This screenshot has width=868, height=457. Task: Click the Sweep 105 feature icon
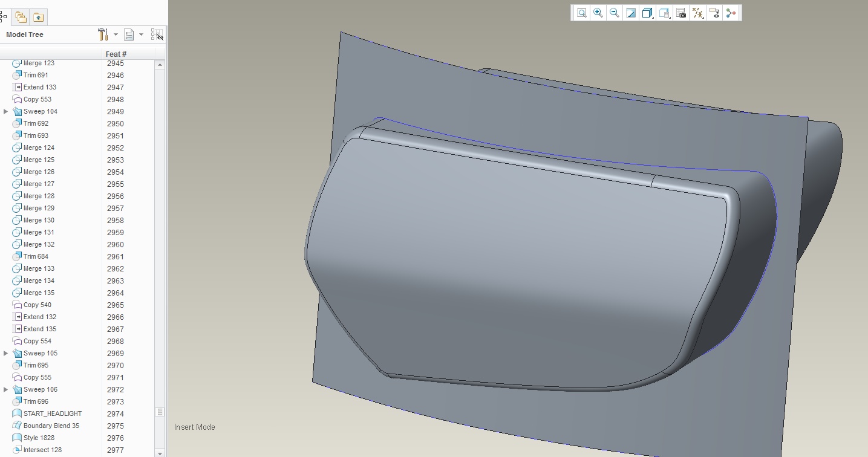point(17,353)
